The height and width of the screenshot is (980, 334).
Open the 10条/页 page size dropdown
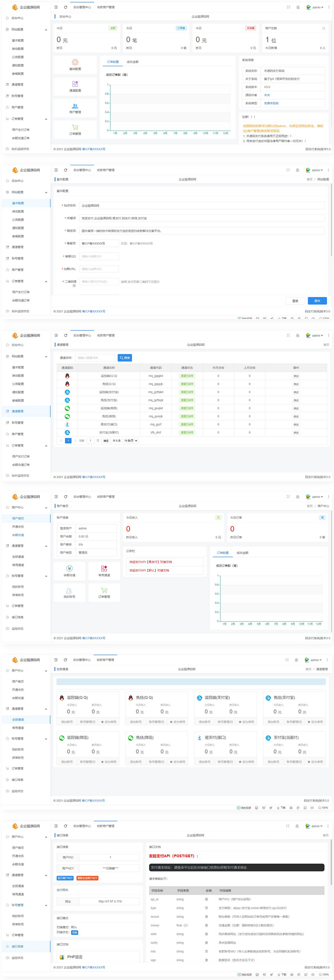point(130,441)
